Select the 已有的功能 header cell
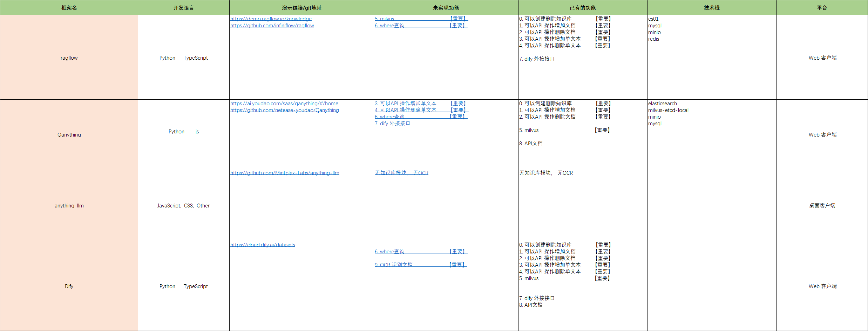This screenshot has width=868, height=331. click(x=583, y=8)
